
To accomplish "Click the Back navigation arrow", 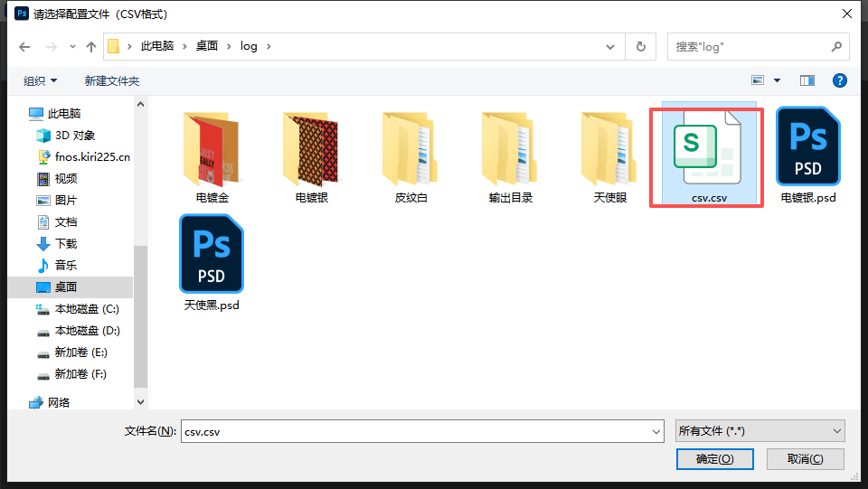I will point(24,47).
